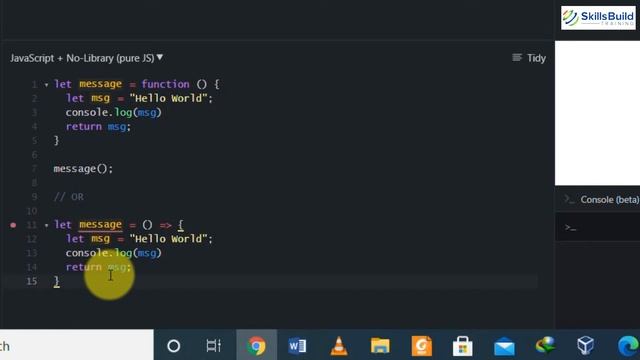Click the red error marker on line 11
This screenshot has width=640, height=360.
(x=13, y=225)
